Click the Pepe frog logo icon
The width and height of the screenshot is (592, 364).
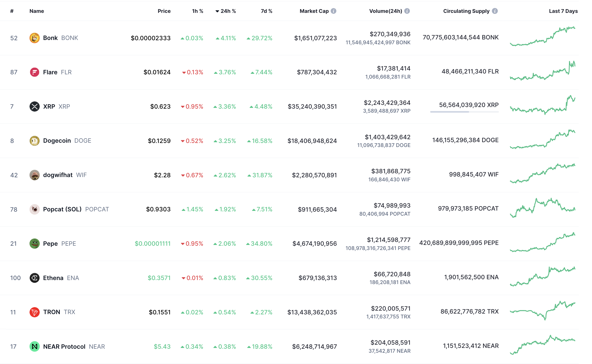tap(34, 244)
